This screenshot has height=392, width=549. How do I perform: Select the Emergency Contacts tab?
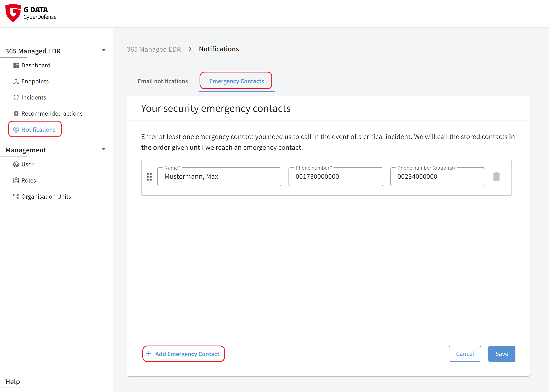coord(236,81)
